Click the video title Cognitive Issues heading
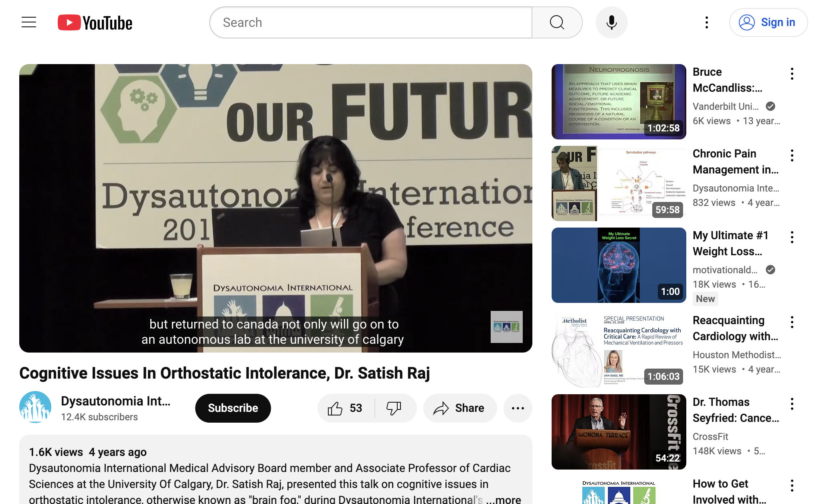 pos(224,373)
